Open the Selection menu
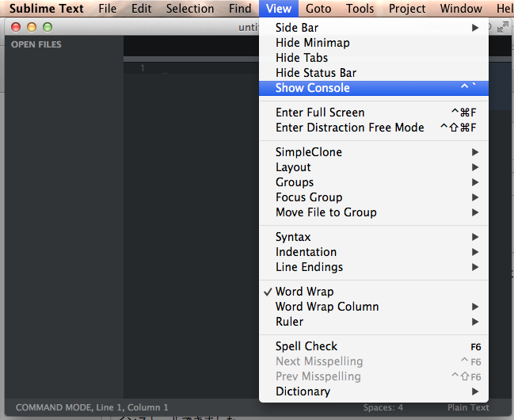The height and width of the screenshot is (420, 514). [x=190, y=9]
